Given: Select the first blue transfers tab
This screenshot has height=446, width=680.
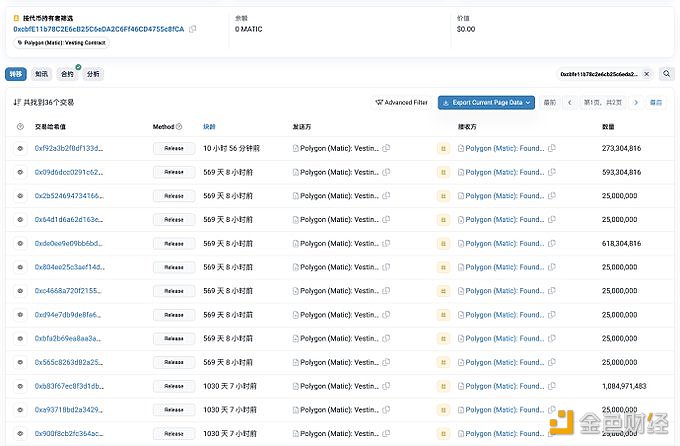Looking at the screenshot, I should tap(16, 74).
